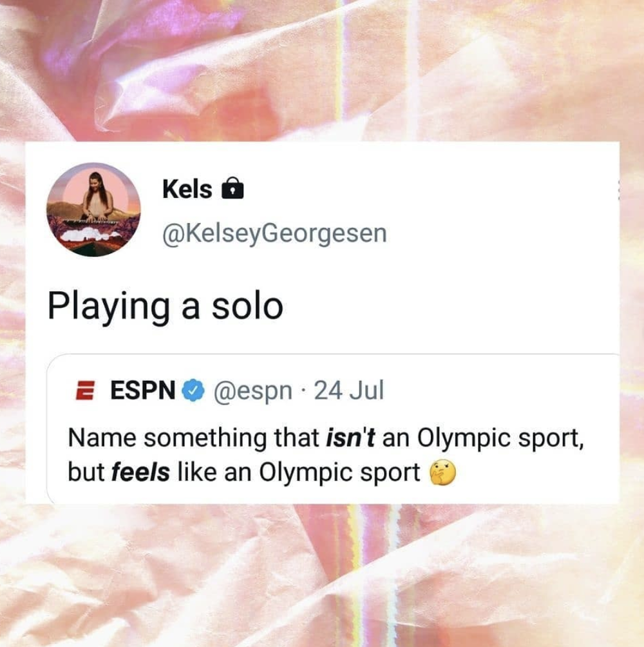Screen dimensions: 644x647
Task: Click ESPN's blue verified badge
Action: coord(193,391)
